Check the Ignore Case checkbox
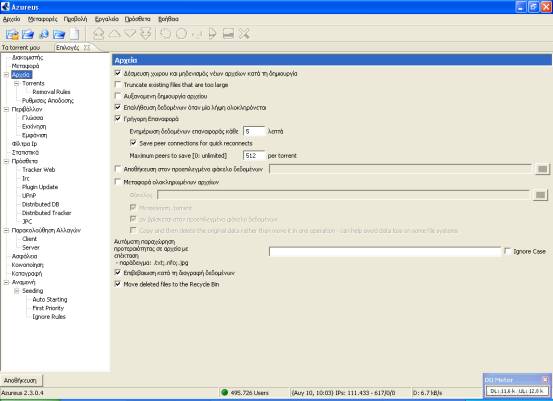This screenshot has height=401, width=553. click(508, 251)
